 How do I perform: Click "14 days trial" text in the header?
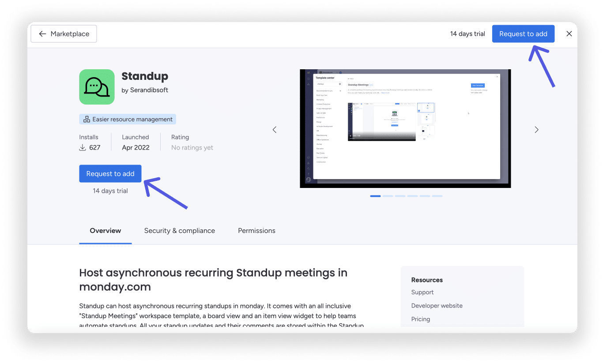(467, 34)
